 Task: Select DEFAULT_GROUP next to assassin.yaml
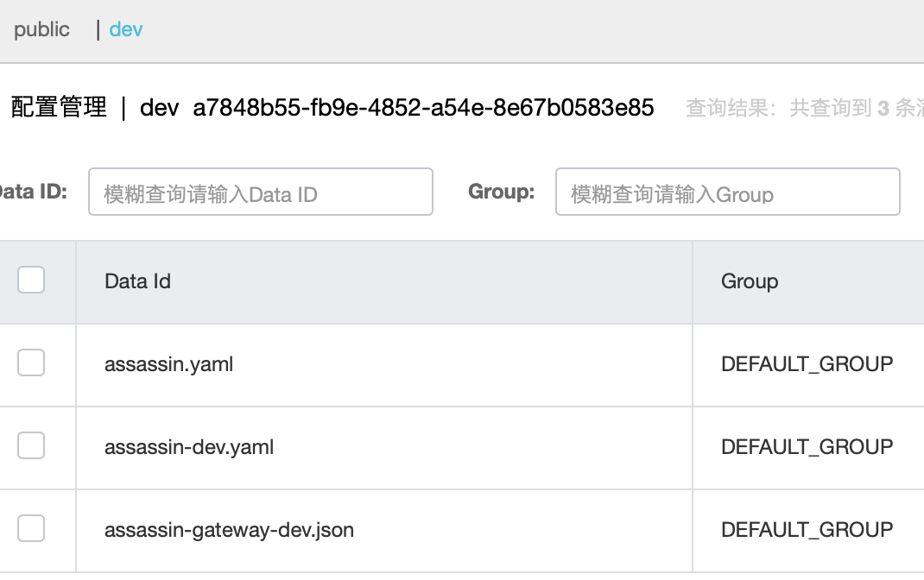click(x=807, y=364)
